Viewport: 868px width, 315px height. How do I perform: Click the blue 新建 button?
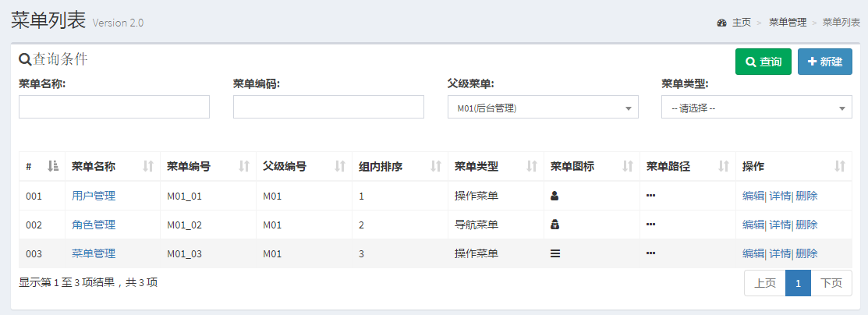click(825, 62)
